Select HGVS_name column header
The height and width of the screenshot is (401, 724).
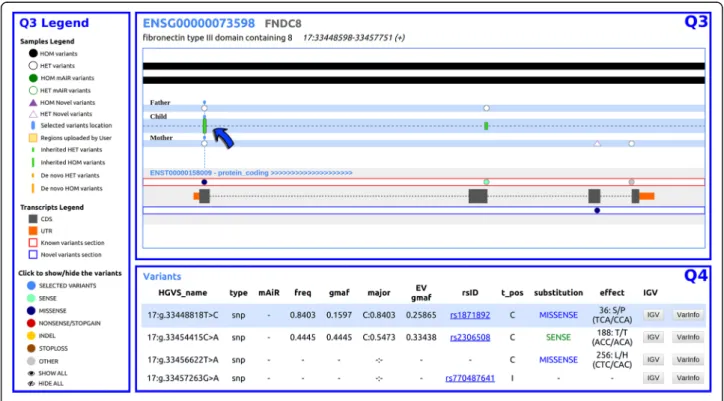click(x=182, y=293)
